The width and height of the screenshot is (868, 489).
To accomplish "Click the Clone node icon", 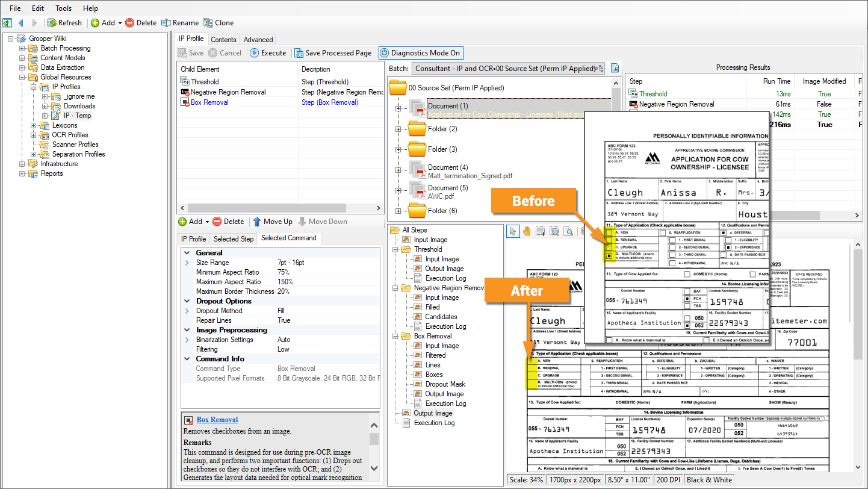I will click(x=208, y=23).
